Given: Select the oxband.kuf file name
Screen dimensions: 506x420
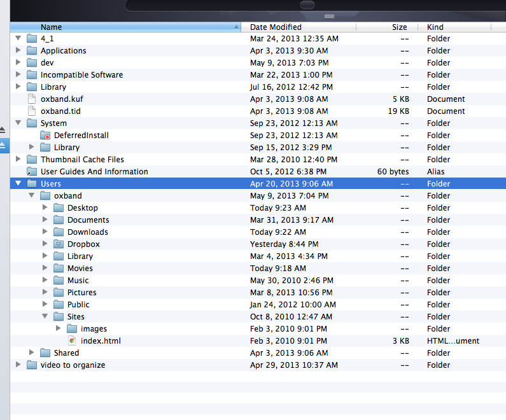Looking at the screenshot, I should [x=62, y=99].
